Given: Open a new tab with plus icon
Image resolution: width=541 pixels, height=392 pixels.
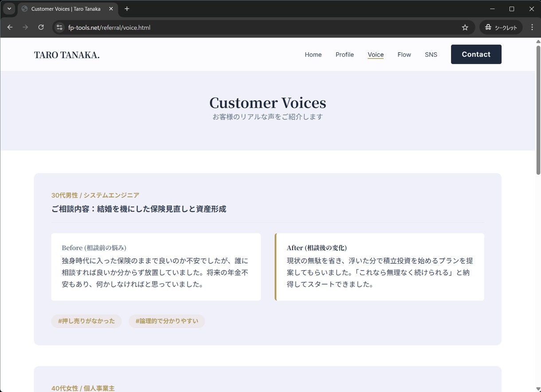Looking at the screenshot, I should point(127,9).
